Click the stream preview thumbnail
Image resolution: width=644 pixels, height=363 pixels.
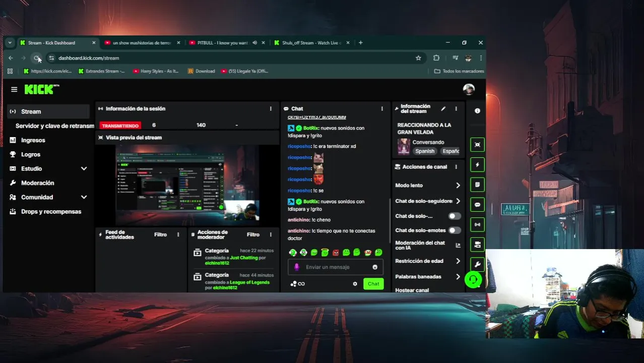[x=187, y=185]
